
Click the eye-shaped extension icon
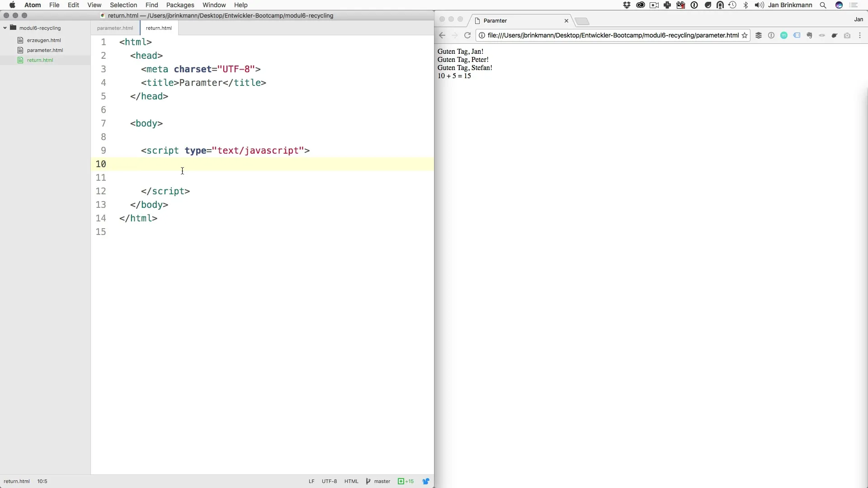822,35
